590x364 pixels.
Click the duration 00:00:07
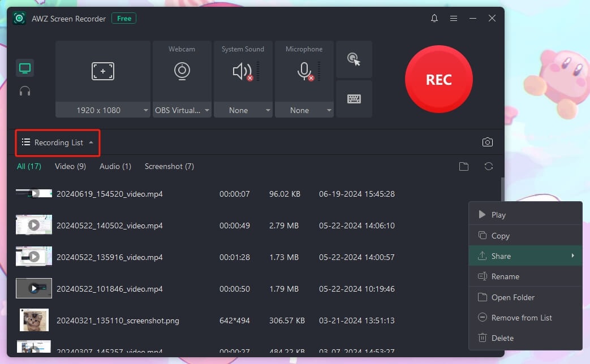coord(234,194)
